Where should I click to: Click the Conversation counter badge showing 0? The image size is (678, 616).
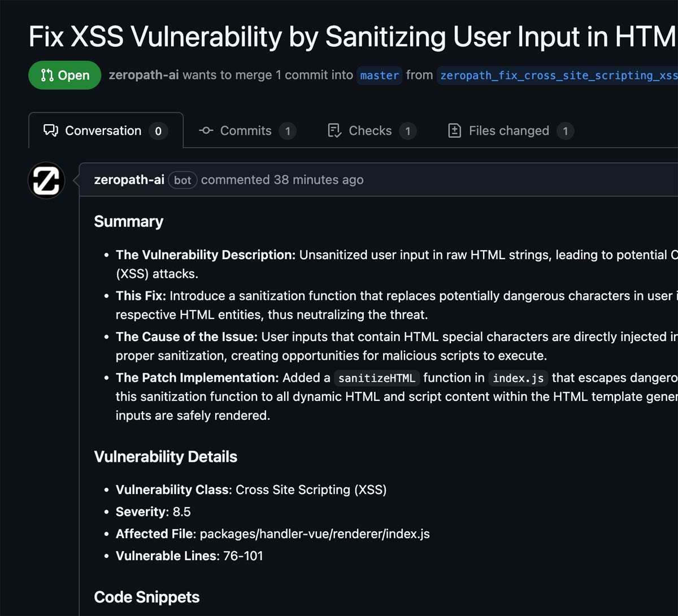pyautogui.click(x=158, y=132)
